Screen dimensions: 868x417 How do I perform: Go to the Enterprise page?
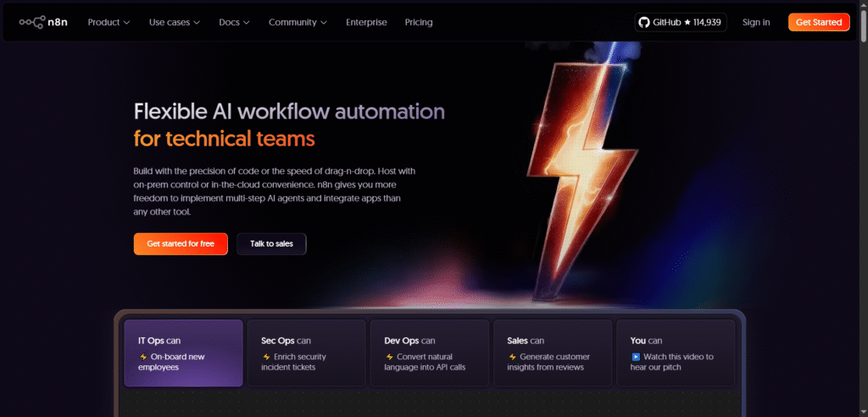pos(366,22)
